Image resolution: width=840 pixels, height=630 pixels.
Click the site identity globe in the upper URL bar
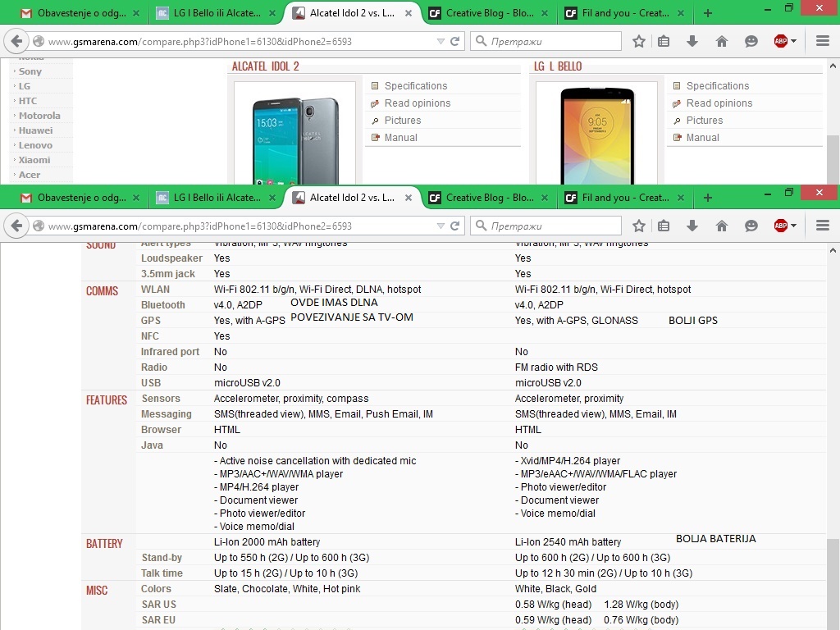point(39,41)
